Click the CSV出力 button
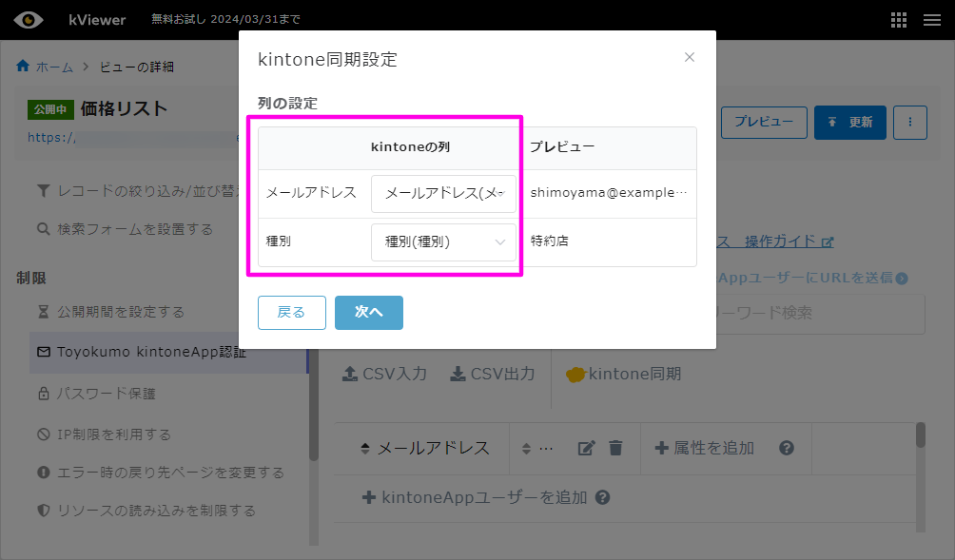The height and width of the screenshot is (560, 955). pos(492,374)
